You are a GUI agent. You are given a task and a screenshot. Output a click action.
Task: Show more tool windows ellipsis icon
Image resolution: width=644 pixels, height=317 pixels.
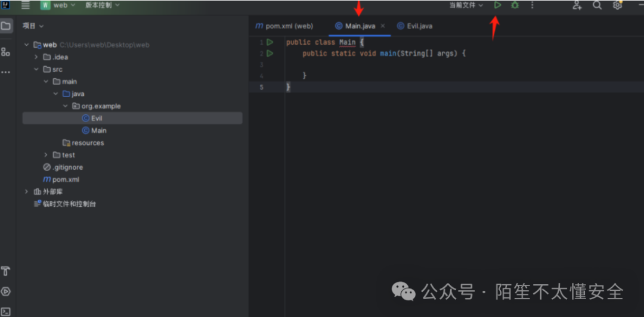(6, 72)
